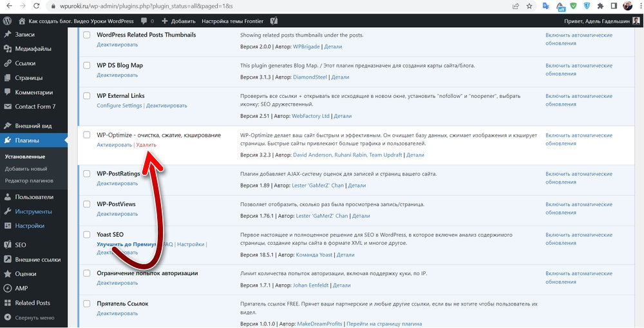Open Внешний вид in the sidebar

[33, 126]
